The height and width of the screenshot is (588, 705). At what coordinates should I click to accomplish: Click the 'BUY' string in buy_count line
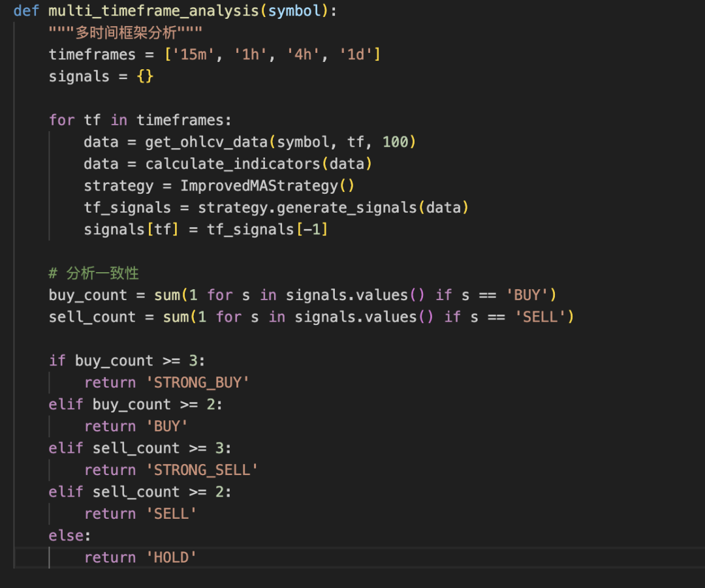(527, 295)
